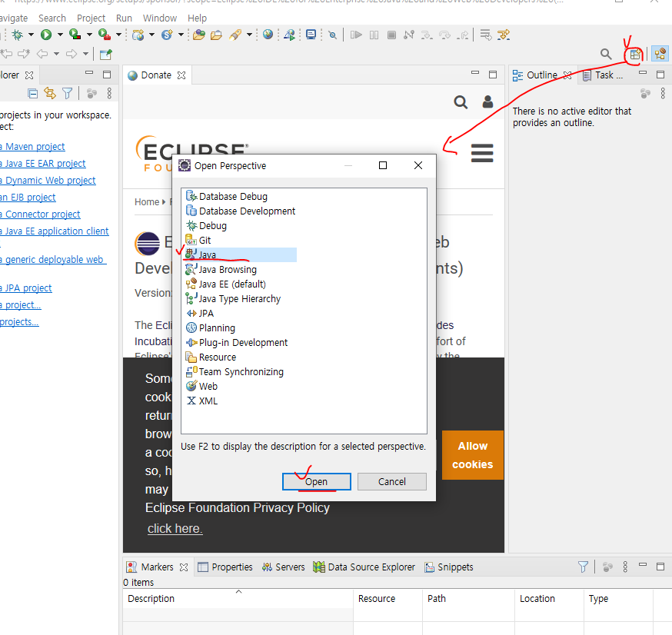Image resolution: width=672 pixels, height=635 pixels.
Task: Click the Description column header in Markers
Action: click(x=238, y=599)
